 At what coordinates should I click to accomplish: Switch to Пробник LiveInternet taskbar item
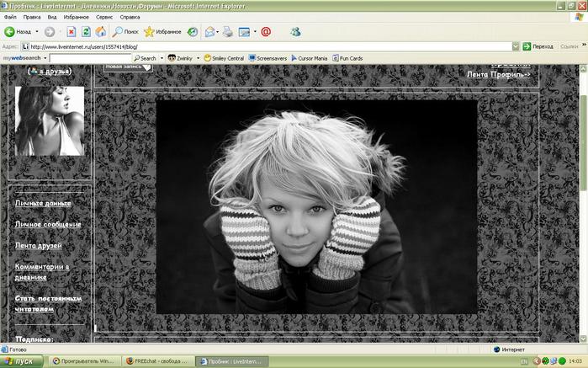(232, 361)
